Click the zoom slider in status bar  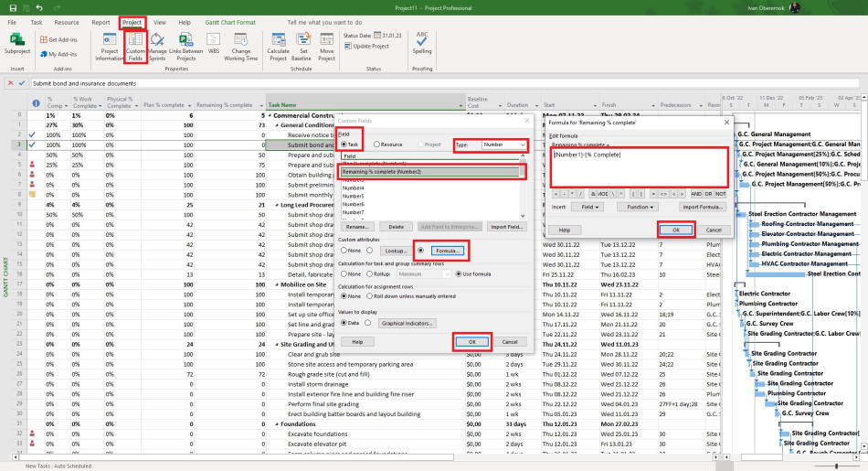[x=836, y=466]
